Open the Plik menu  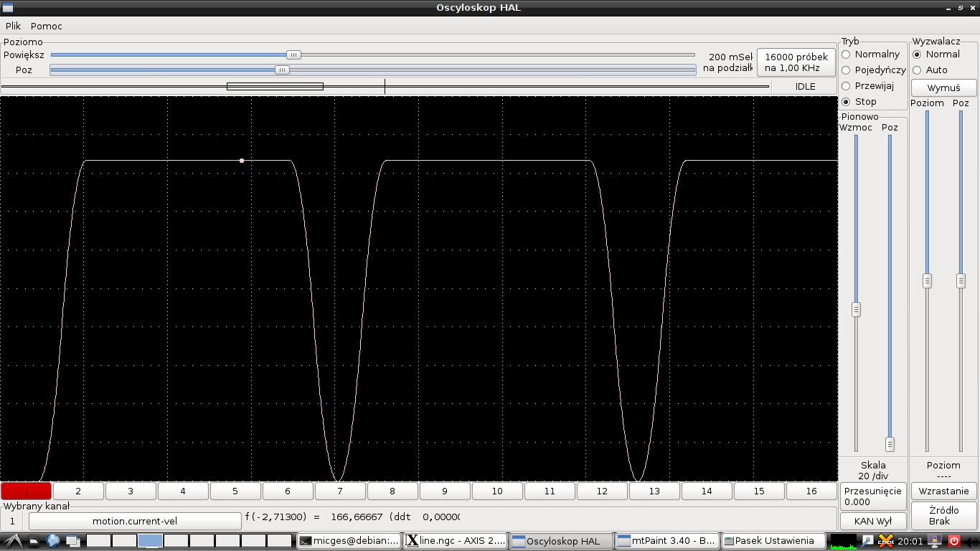coord(13,26)
